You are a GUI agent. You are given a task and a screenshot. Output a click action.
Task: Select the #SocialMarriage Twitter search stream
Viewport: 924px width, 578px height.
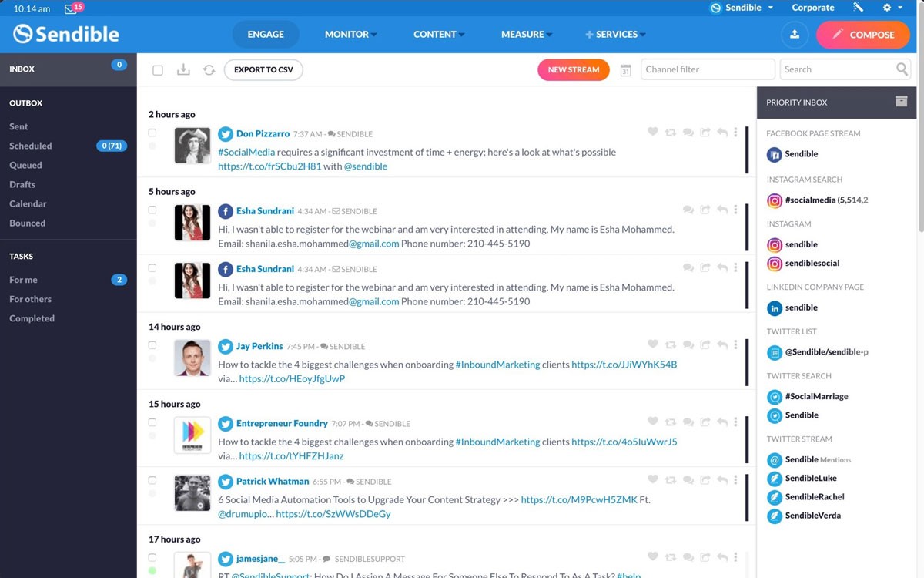808,396
